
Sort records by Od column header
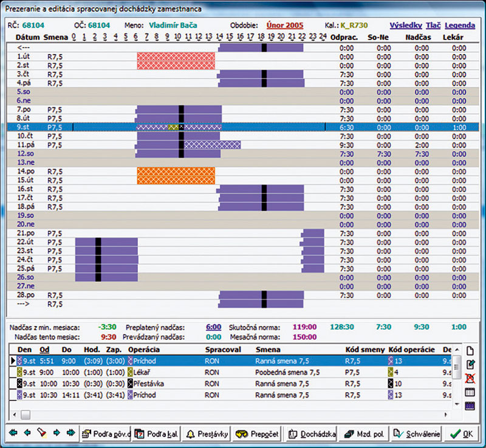click(x=44, y=350)
